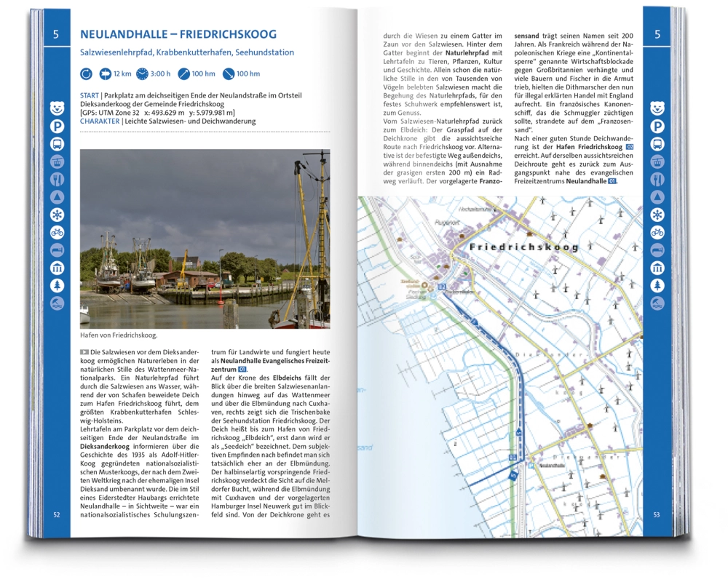Click the bicycle icon in left sidebar
Image resolution: width=728 pixels, height=582 pixels.
(x=57, y=233)
